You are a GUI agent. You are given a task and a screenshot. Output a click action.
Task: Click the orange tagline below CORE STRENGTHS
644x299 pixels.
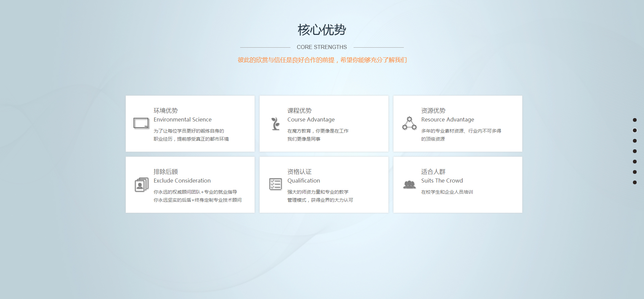(x=322, y=60)
